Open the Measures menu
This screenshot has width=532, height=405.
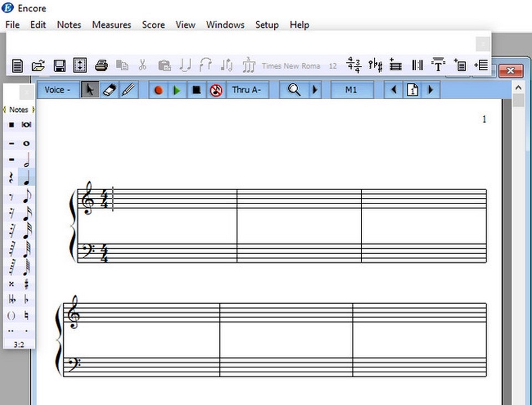coord(111,25)
